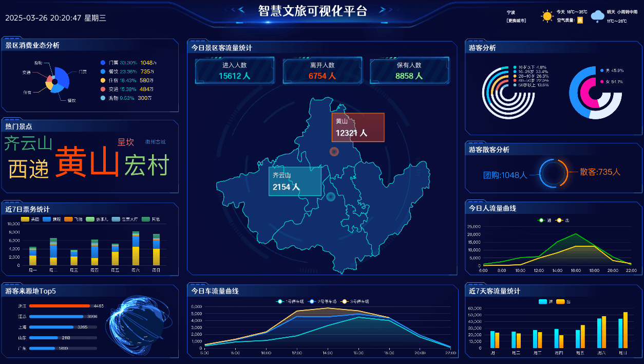
Task: Click the rain cloud icon for tomorrow
Action: (x=597, y=16)
